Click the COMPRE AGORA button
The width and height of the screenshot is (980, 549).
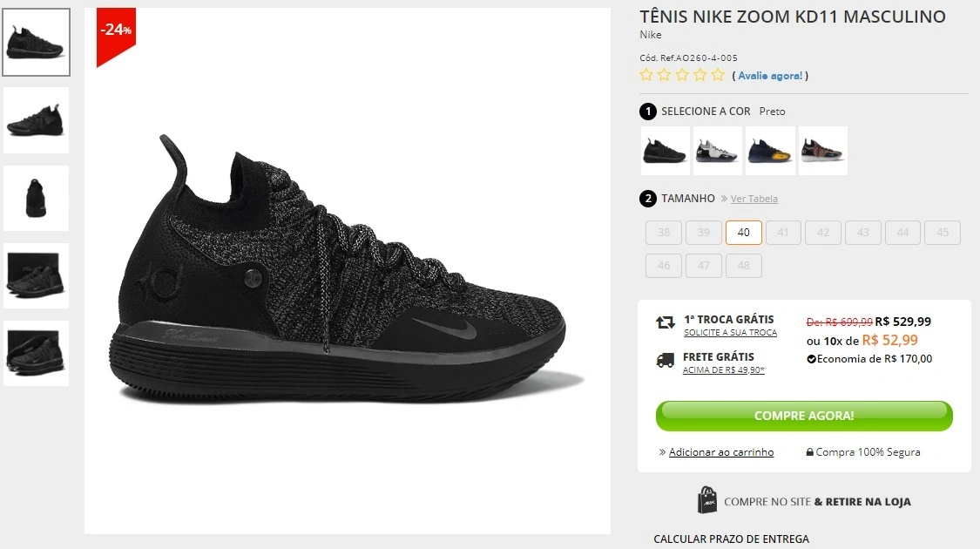coord(803,416)
